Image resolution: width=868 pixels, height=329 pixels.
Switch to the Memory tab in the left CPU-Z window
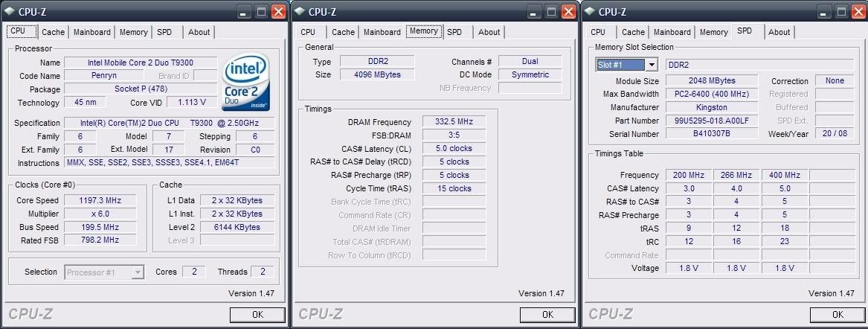tap(133, 32)
